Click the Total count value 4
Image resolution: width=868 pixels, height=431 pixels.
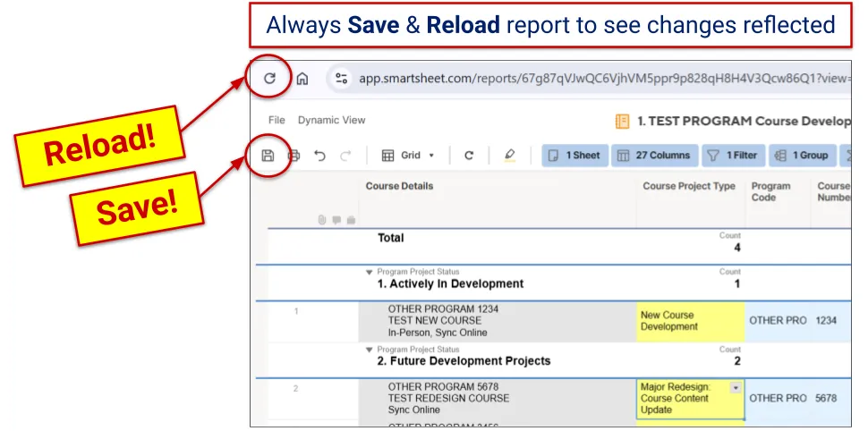[736, 248]
